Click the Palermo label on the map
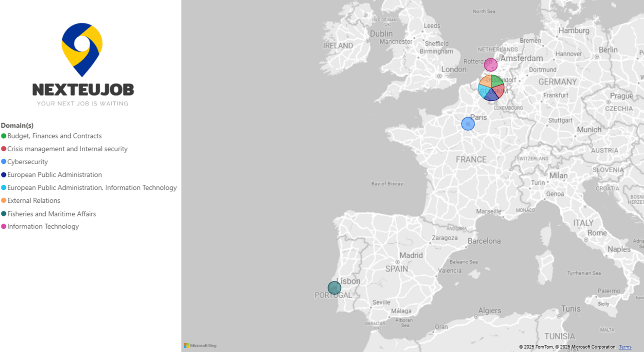 [x=609, y=291]
